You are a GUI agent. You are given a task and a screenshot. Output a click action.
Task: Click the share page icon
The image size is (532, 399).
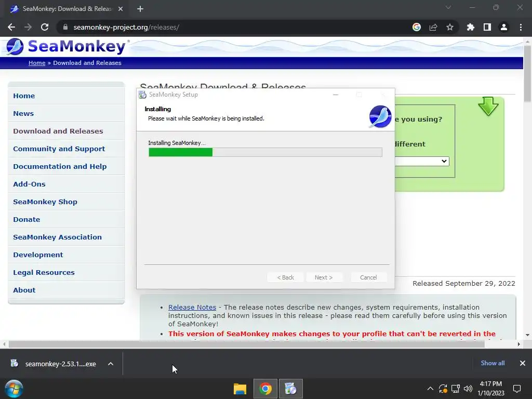click(x=433, y=27)
